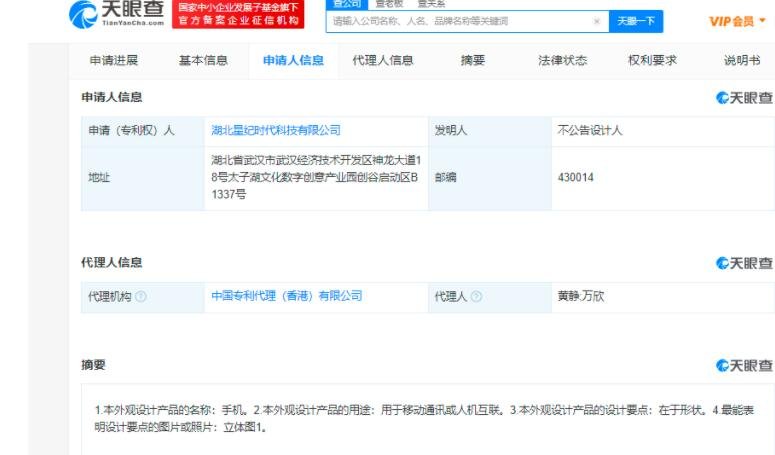This screenshot has width=775, height=455.
Task: Clear the search box with the x icon
Action: (x=597, y=21)
